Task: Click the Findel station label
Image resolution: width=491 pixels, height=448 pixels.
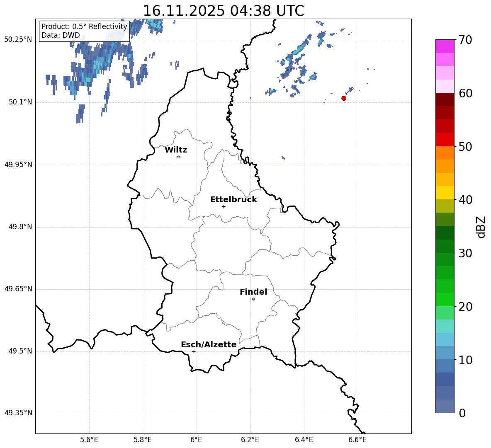Action: point(253,292)
